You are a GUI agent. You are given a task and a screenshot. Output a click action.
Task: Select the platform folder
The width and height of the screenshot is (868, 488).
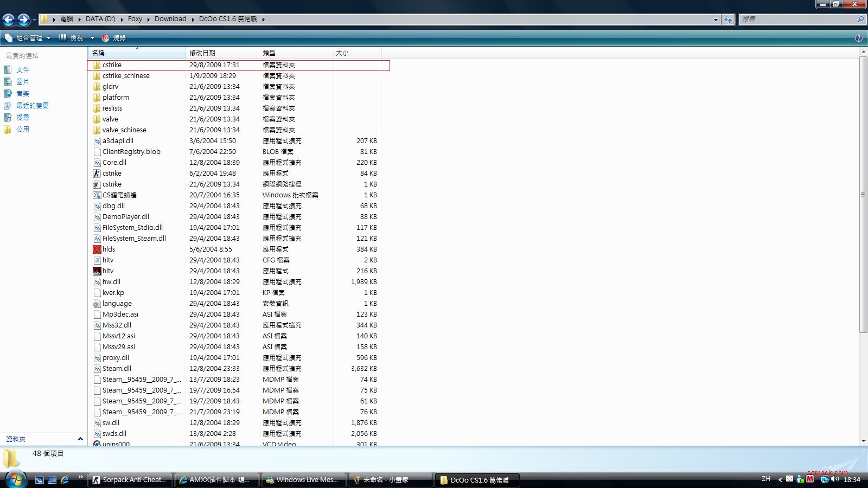point(116,98)
